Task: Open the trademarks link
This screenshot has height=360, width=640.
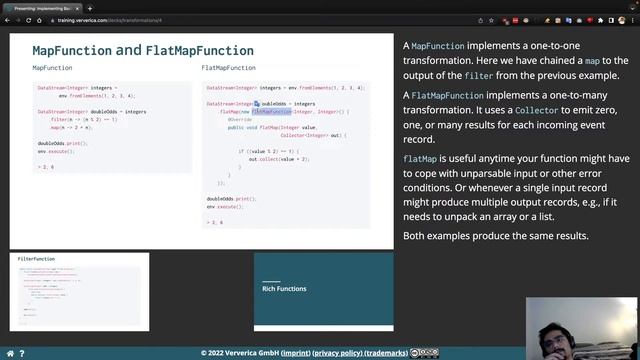Action: pos(386,353)
